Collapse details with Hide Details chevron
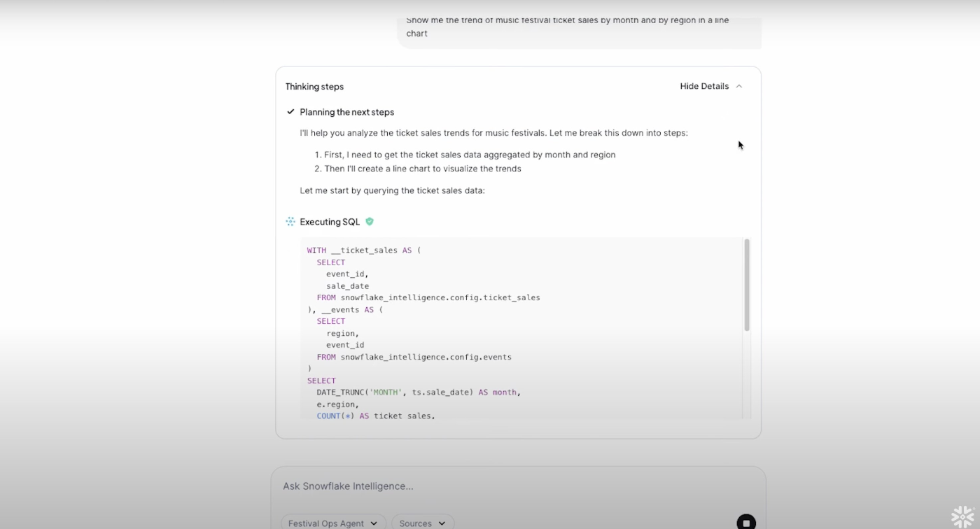Image resolution: width=980 pixels, height=529 pixels. coord(739,86)
